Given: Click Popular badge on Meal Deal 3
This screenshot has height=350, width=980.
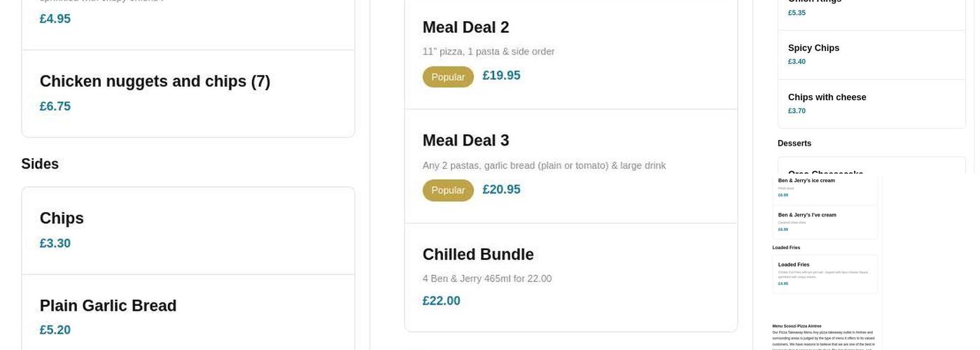Looking at the screenshot, I should (448, 190).
